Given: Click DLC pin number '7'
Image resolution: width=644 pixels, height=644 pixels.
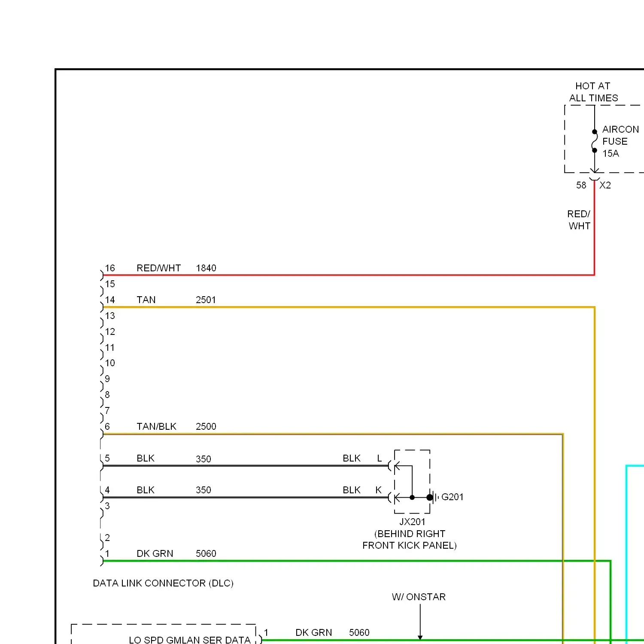Looking at the screenshot, I should pyautogui.click(x=107, y=410).
